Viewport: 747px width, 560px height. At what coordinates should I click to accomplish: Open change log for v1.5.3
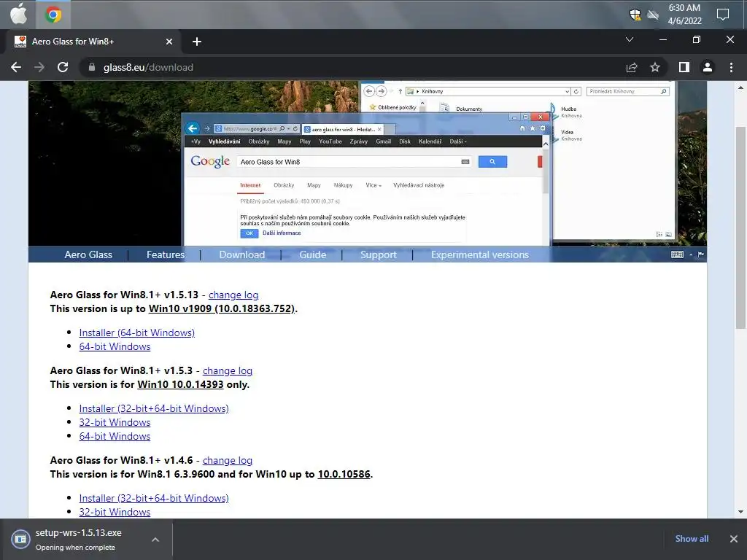[228, 370]
